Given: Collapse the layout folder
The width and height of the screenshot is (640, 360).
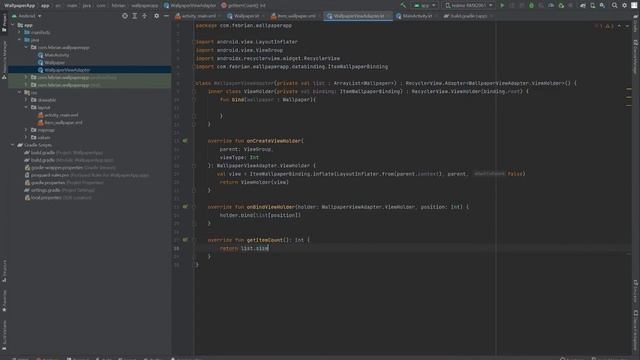Looking at the screenshot, I should tap(26, 107).
